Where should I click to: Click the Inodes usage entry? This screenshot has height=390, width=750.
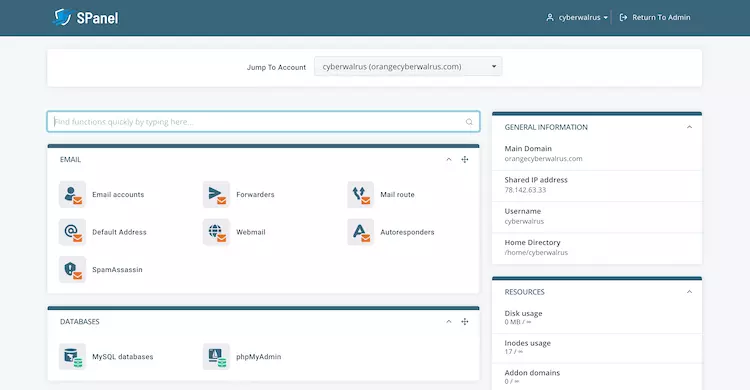tap(597, 348)
